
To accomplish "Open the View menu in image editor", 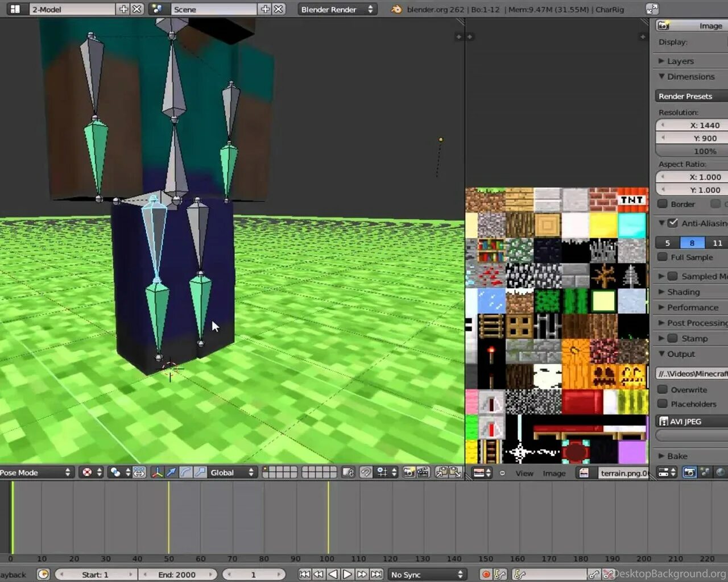I will click(x=524, y=473).
